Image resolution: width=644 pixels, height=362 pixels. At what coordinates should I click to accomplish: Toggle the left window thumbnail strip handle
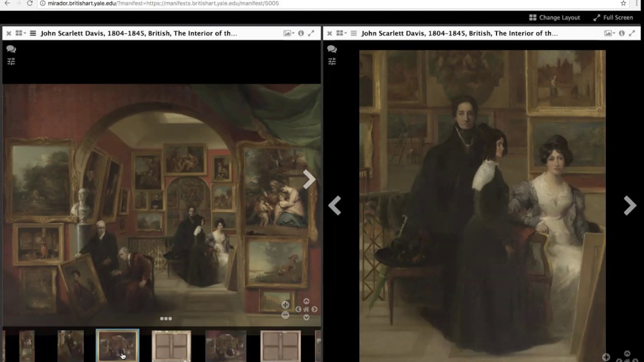(x=166, y=318)
